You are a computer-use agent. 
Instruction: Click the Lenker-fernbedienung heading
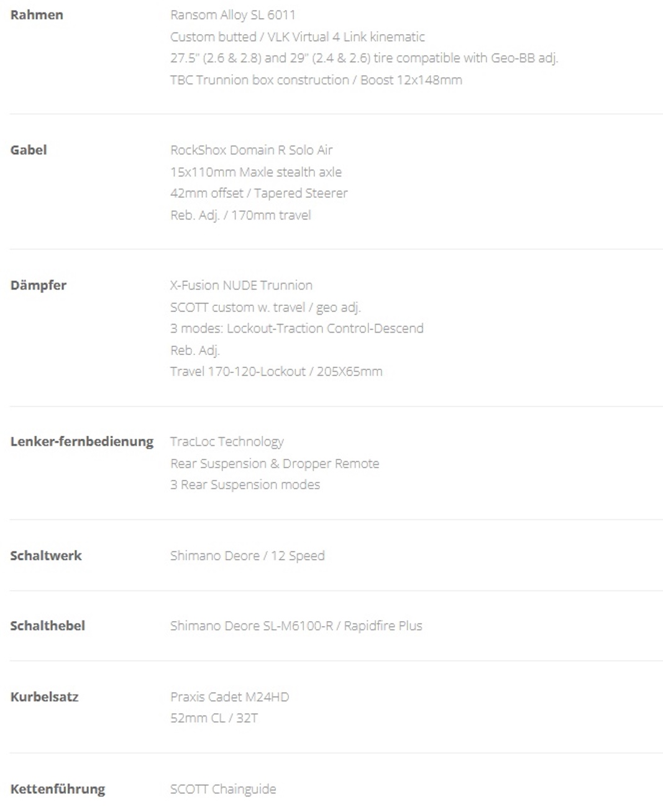82,441
